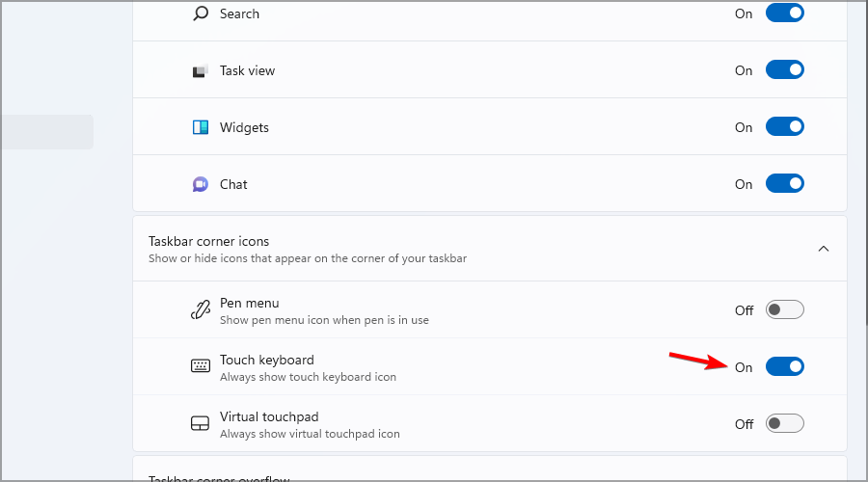Click the Taskbar corner icons header

209,241
